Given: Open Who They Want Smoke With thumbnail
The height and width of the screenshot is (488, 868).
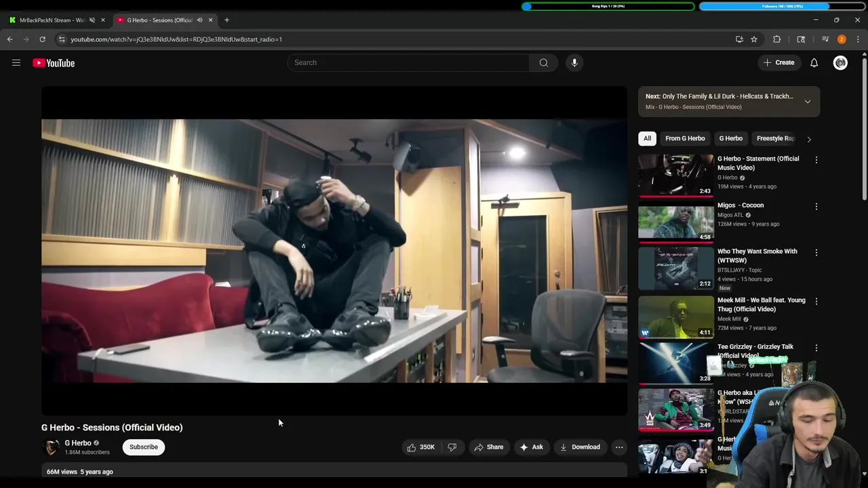Looking at the screenshot, I should click(x=676, y=268).
